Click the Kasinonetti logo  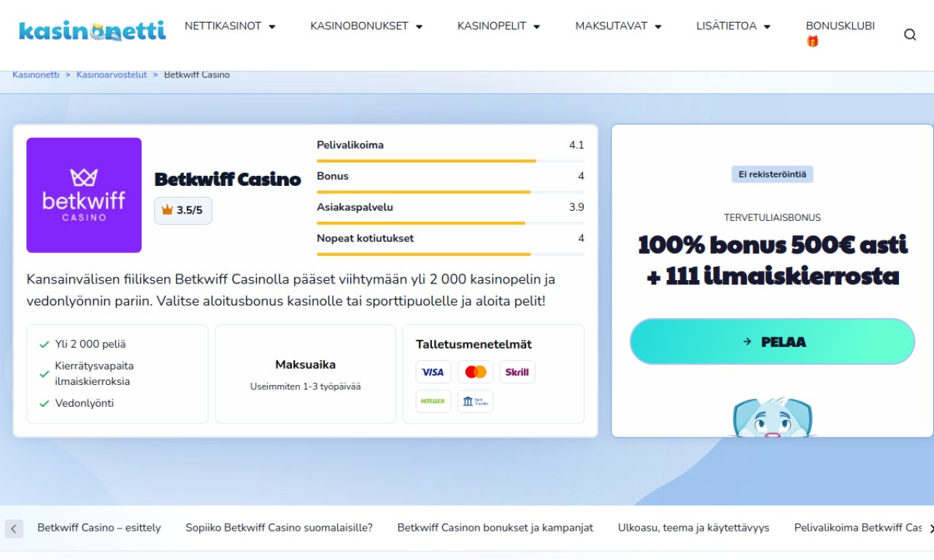click(x=92, y=31)
